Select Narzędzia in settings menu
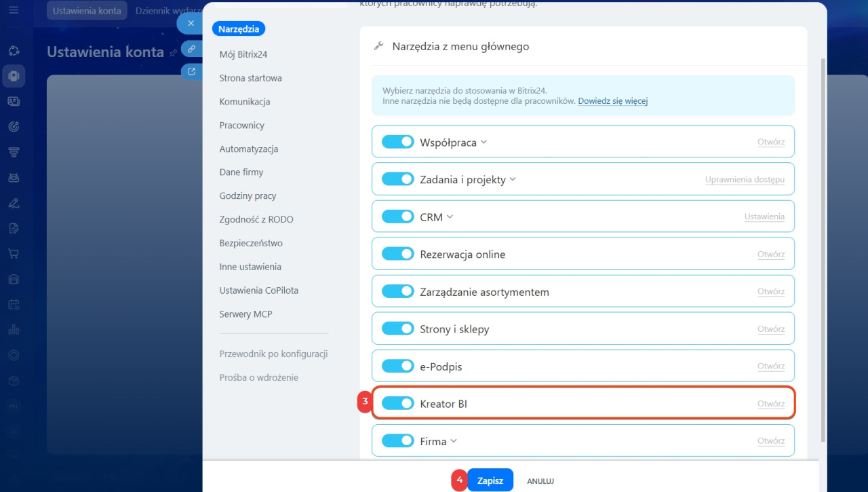Viewport: 868px width, 492px height. [x=239, y=29]
